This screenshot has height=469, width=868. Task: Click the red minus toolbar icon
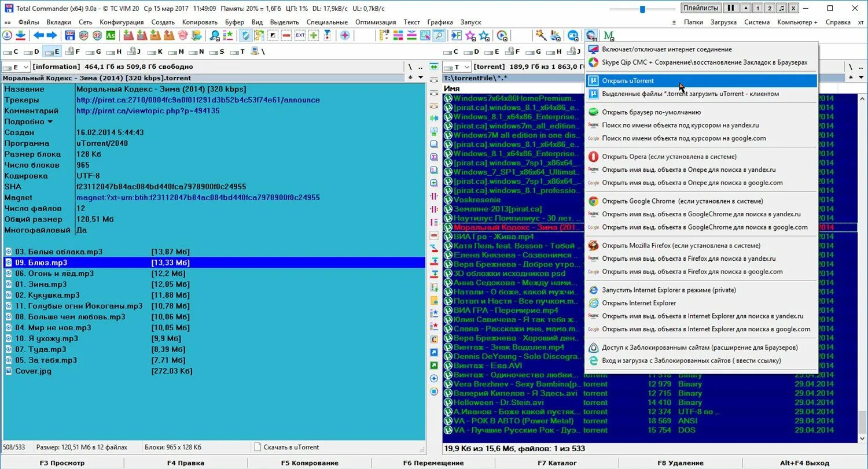[x=286, y=35]
